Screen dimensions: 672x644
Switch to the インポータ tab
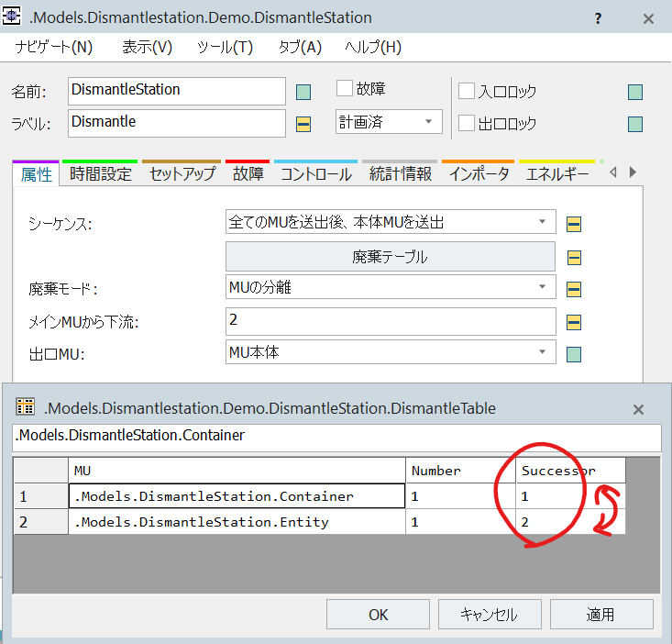[x=479, y=173]
